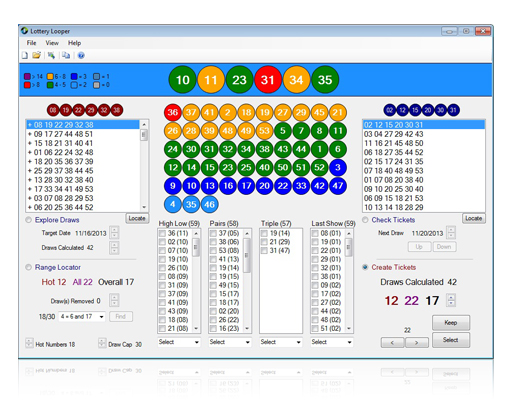Select ticket row 03 04 27 29 42 43
Image resolution: width=511 pixels, height=400 pixels.
click(x=423, y=134)
